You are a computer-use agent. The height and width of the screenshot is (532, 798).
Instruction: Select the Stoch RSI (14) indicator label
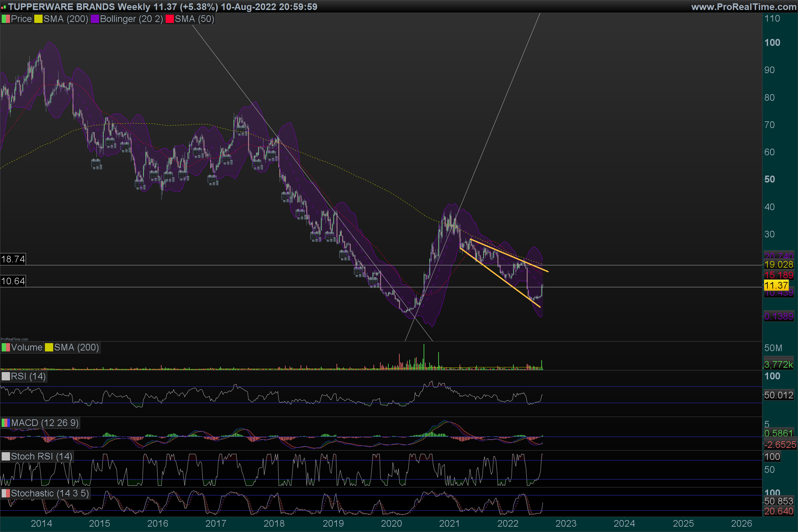pos(41,456)
